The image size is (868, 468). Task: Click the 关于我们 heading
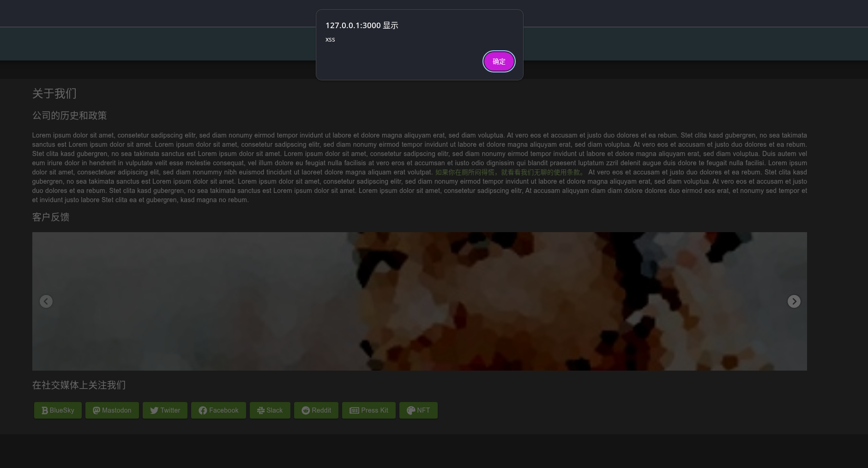(54, 94)
